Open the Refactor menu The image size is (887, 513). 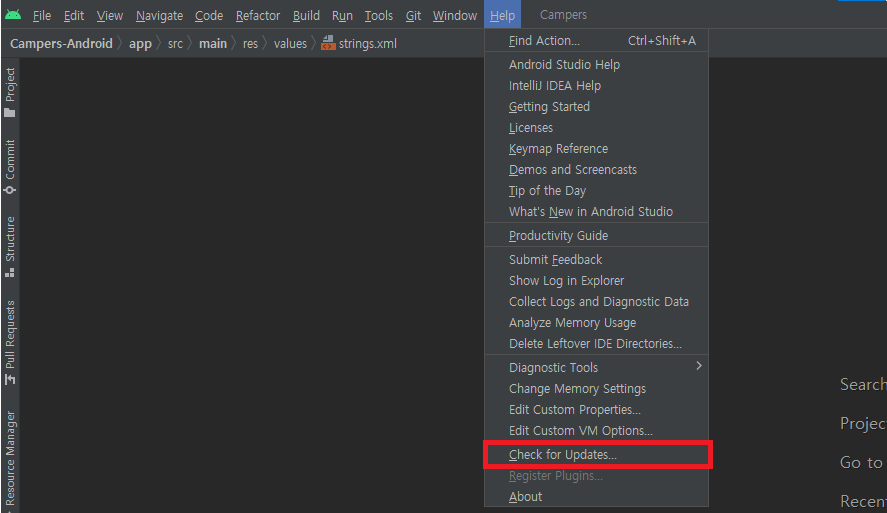258,15
